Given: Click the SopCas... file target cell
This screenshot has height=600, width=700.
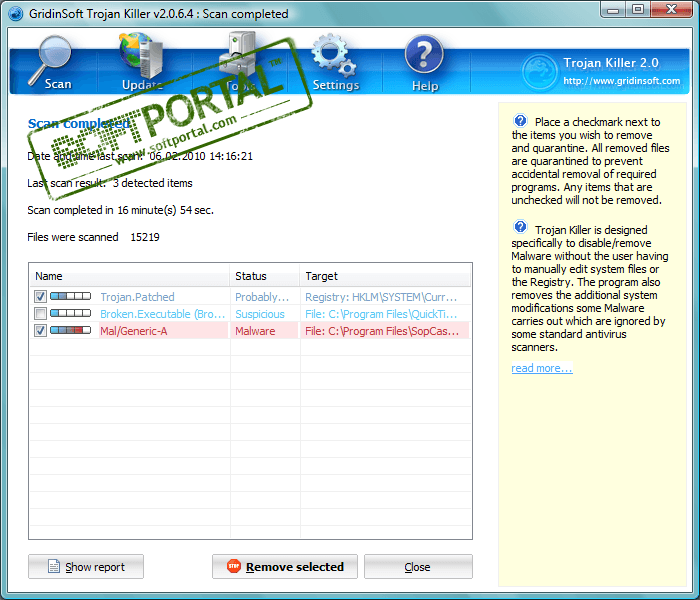Looking at the screenshot, I should click(382, 331).
